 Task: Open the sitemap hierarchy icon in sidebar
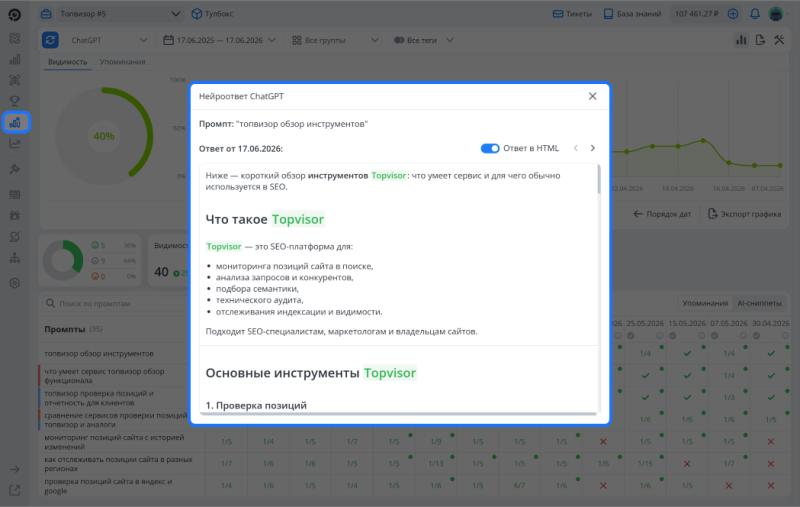(x=15, y=258)
